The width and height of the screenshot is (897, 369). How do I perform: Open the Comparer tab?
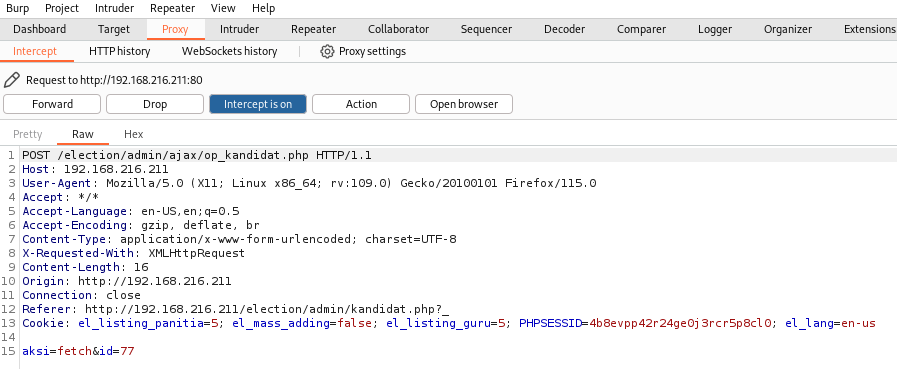641,29
